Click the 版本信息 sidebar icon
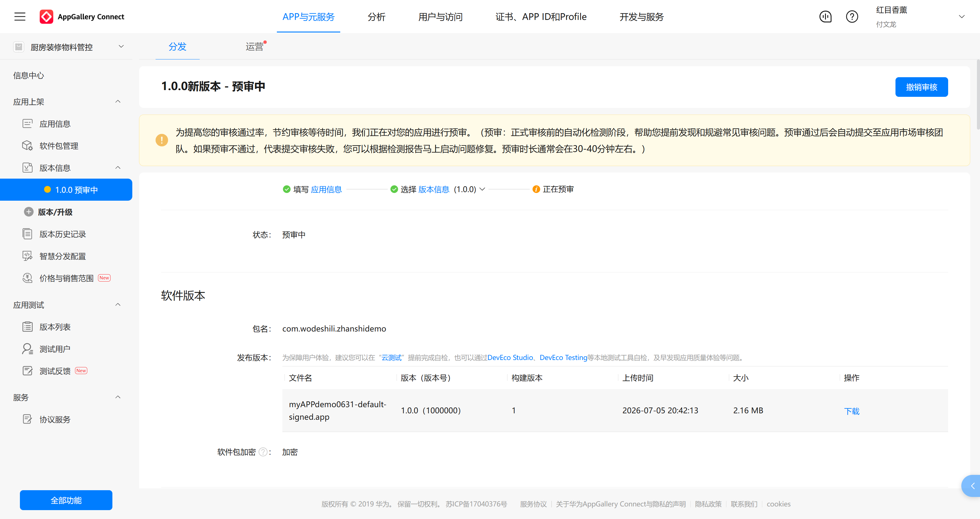This screenshot has width=980, height=519. pyautogui.click(x=27, y=168)
